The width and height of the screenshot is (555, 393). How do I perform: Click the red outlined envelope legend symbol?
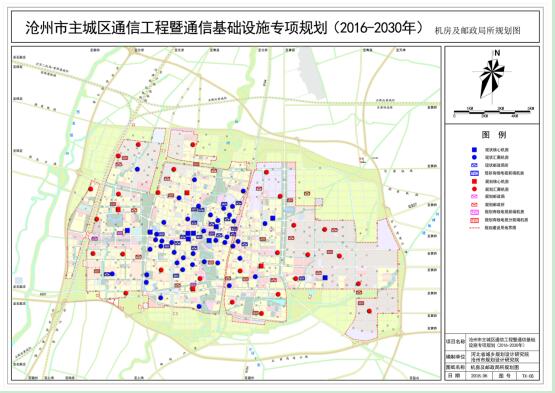coord(475,204)
